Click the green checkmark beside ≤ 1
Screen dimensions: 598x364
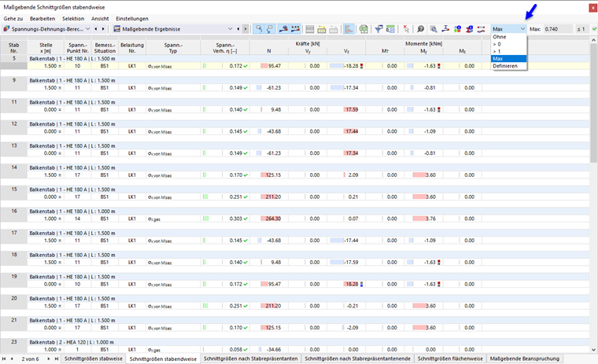pos(594,29)
